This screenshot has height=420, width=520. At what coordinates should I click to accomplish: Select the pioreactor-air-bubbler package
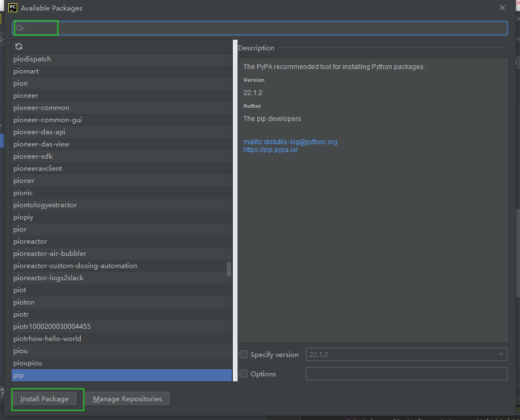pyautogui.click(x=122, y=254)
